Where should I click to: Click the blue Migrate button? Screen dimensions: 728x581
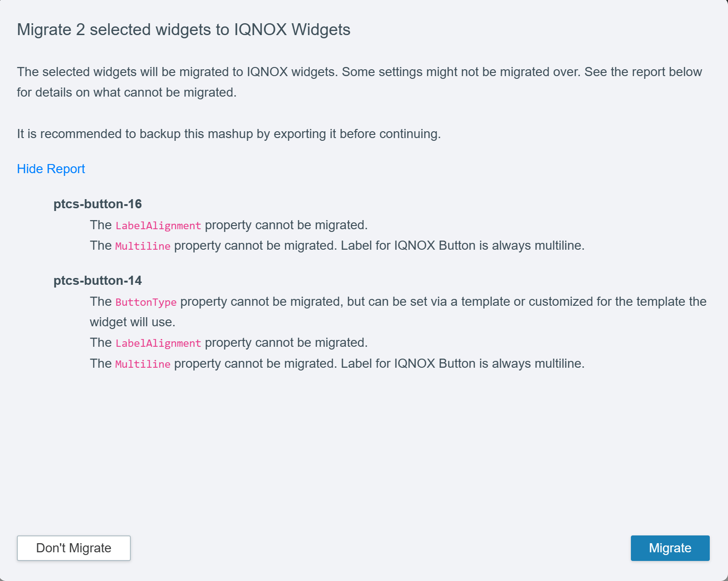coord(670,548)
